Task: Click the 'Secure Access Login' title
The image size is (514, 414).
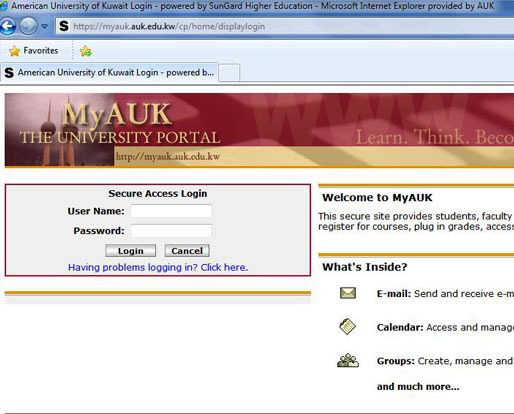Action: [x=158, y=193]
